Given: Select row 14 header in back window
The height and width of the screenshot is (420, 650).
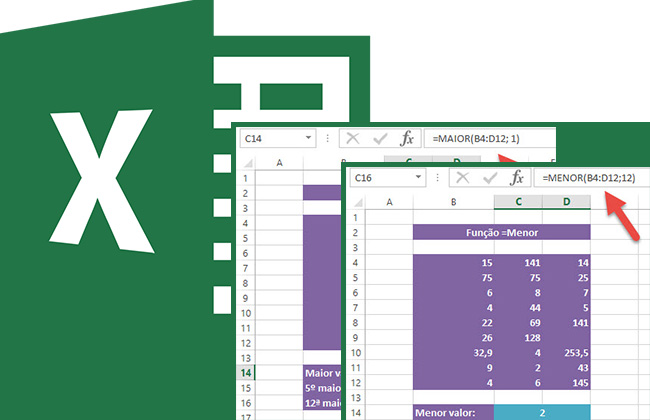Looking at the screenshot, I should pyautogui.click(x=246, y=373).
